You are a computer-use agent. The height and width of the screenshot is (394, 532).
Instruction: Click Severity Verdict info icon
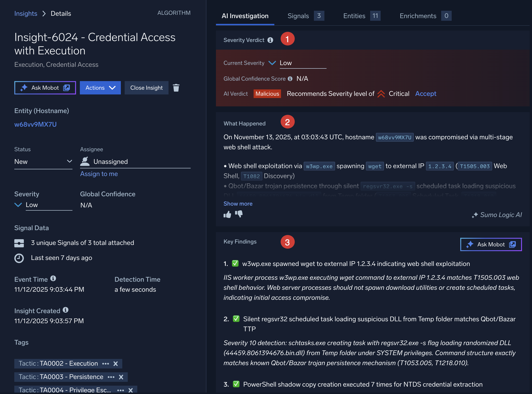270,40
